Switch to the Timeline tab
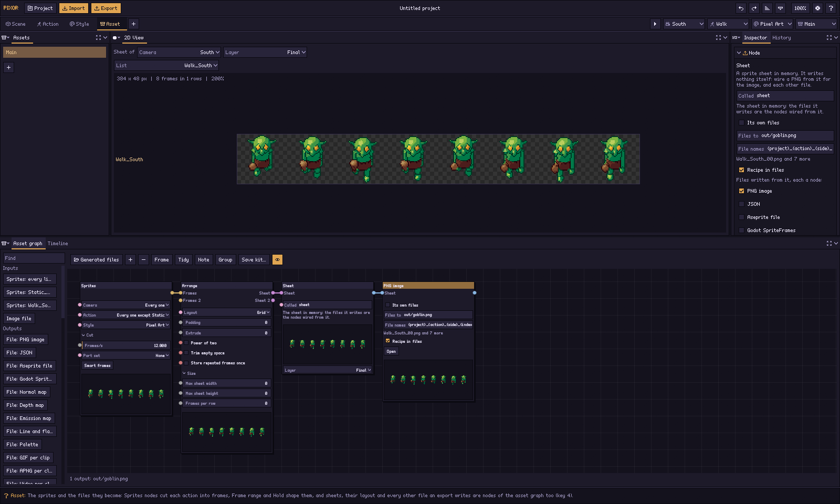This screenshot has width=840, height=504. tap(58, 244)
